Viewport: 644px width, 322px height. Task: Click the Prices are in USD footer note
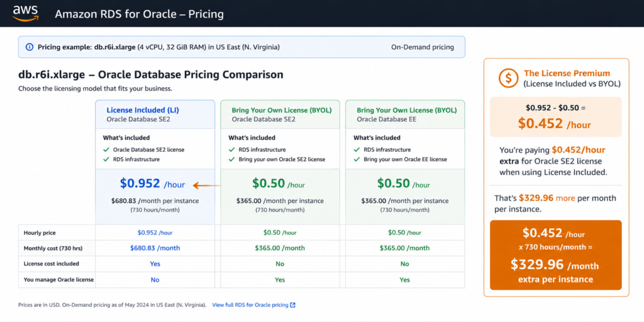[x=112, y=305]
